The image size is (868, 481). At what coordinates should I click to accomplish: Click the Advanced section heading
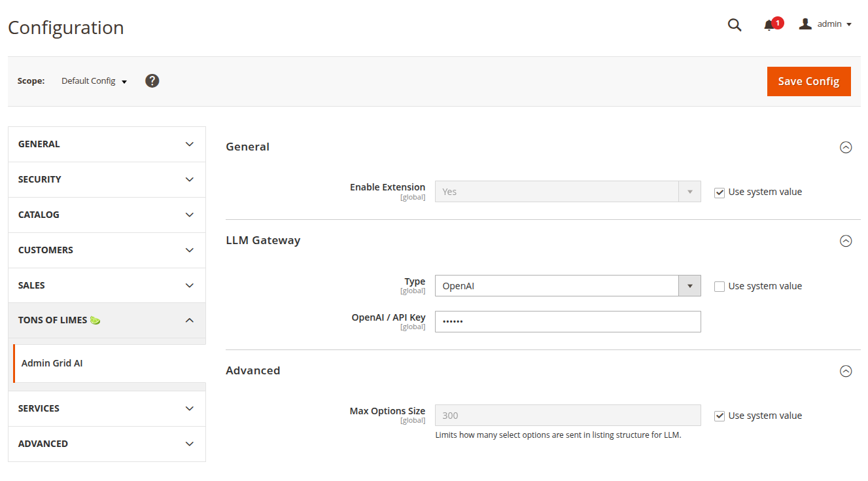point(252,371)
